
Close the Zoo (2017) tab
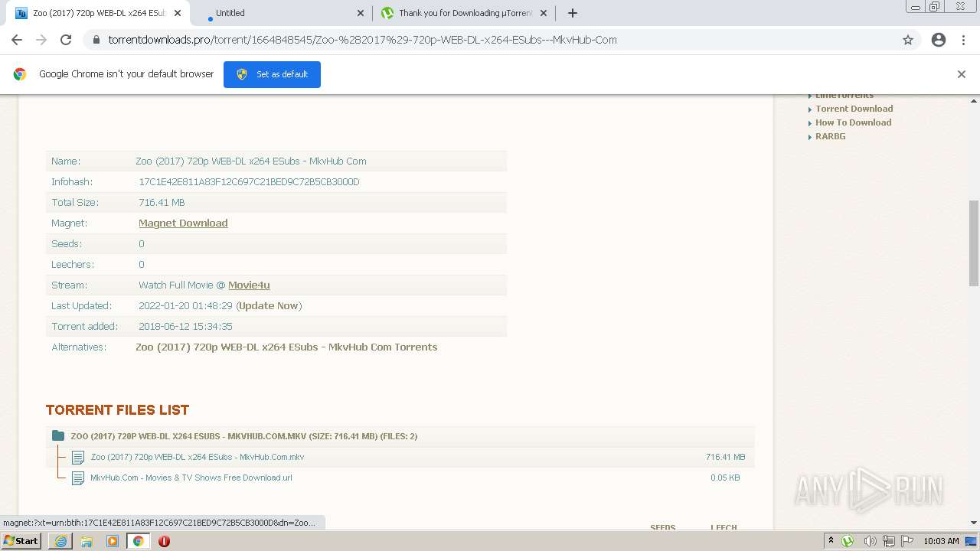178,13
